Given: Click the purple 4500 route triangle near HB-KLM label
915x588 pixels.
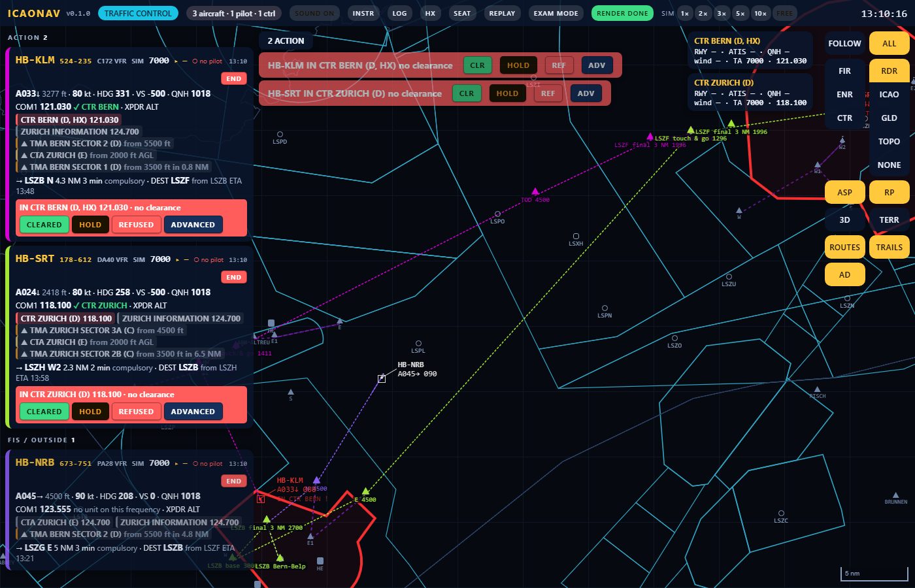Looking at the screenshot, I should point(316,480).
